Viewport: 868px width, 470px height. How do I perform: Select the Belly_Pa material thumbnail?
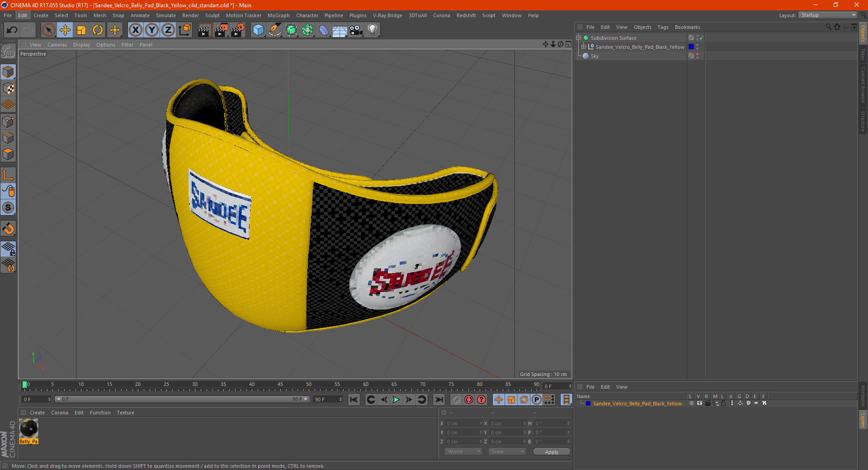point(28,432)
